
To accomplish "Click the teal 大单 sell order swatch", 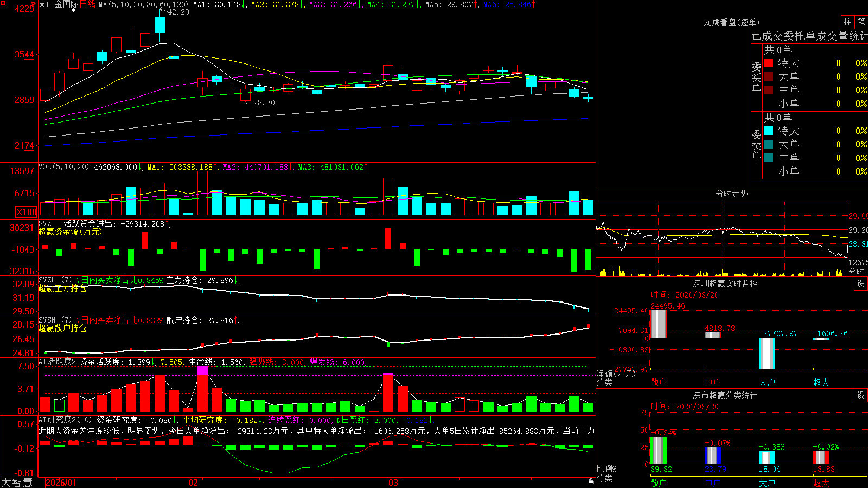I will point(768,144).
